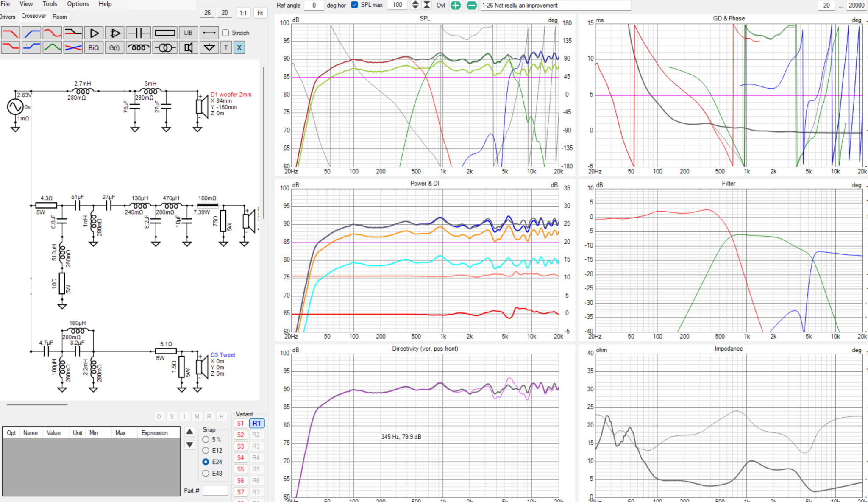Screen dimensions: 868x502
Task: Click the 1:1 zoom button
Action: click(243, 13)
